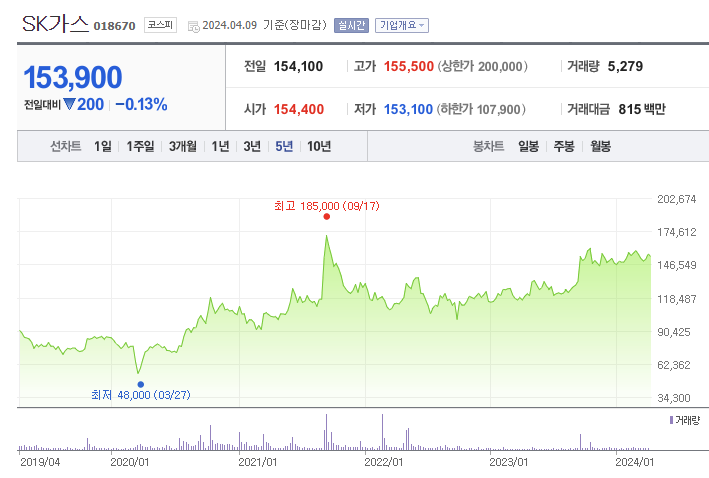This screenshot has height=478, width=709.
Task: Click the 34,300 y-axis label
Action: [x=674, y=398]
